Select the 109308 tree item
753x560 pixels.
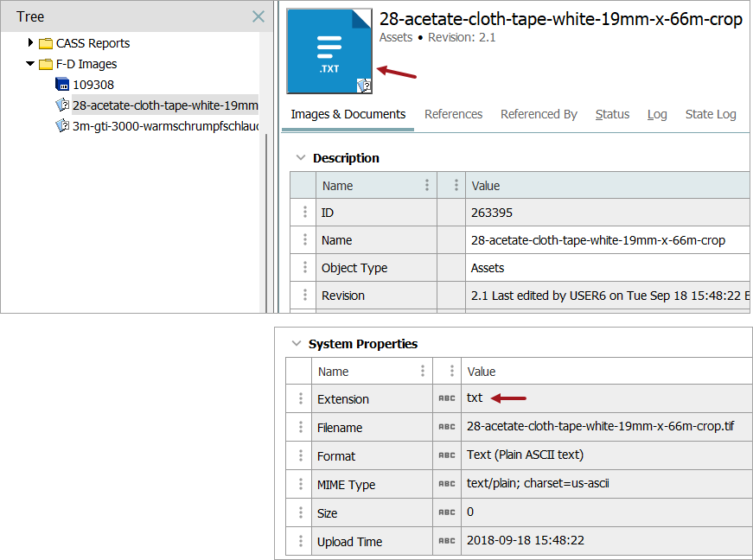click(93, 85)
